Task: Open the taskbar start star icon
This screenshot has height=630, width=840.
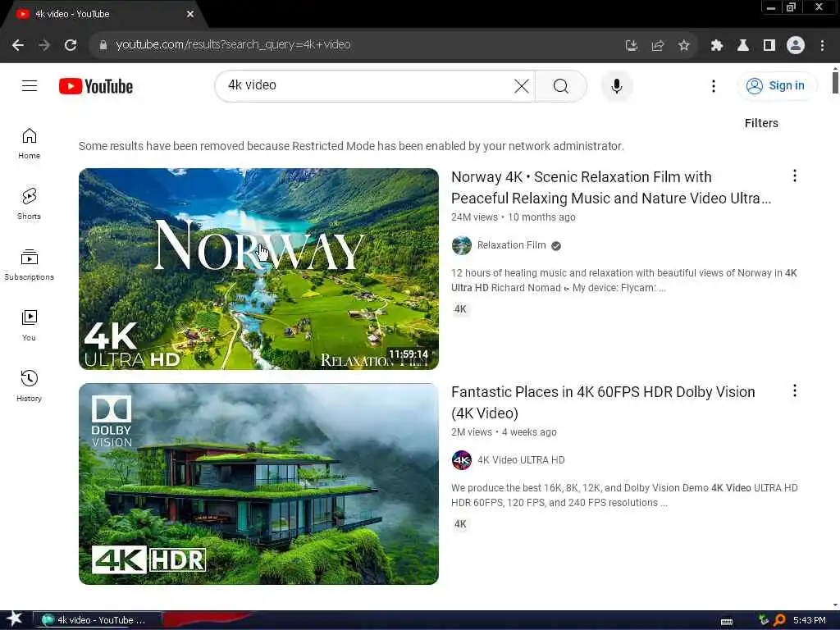Action: pyautogui.click(x=15, y=619)
